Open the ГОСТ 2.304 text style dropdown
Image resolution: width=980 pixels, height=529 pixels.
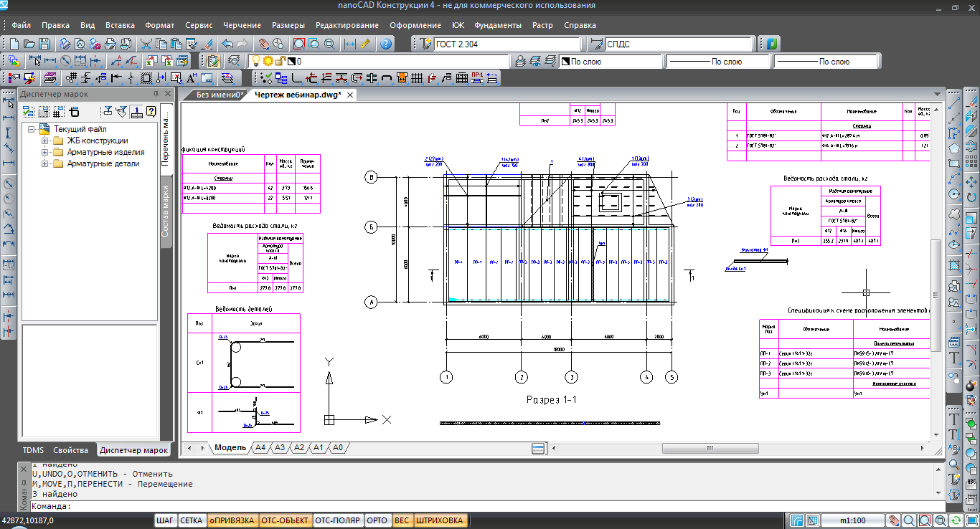pyautogui.click(x=498, y=44)
